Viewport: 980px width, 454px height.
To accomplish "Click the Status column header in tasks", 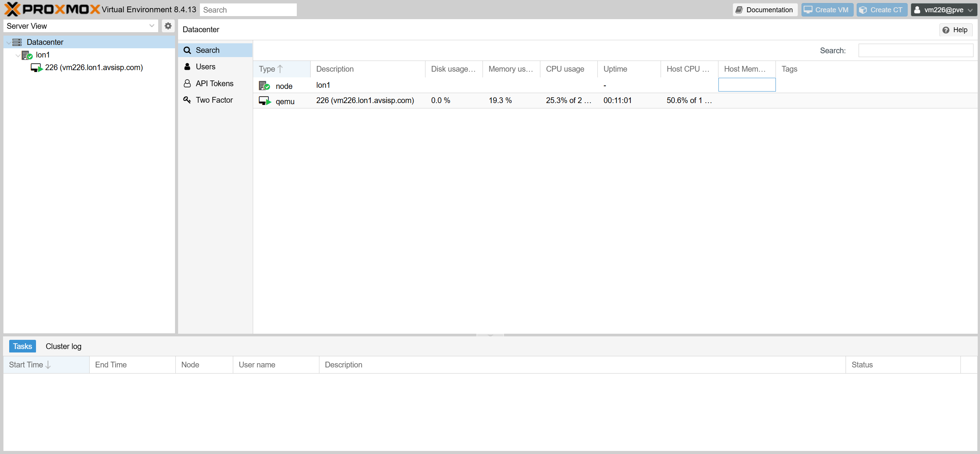I will 903,365.
